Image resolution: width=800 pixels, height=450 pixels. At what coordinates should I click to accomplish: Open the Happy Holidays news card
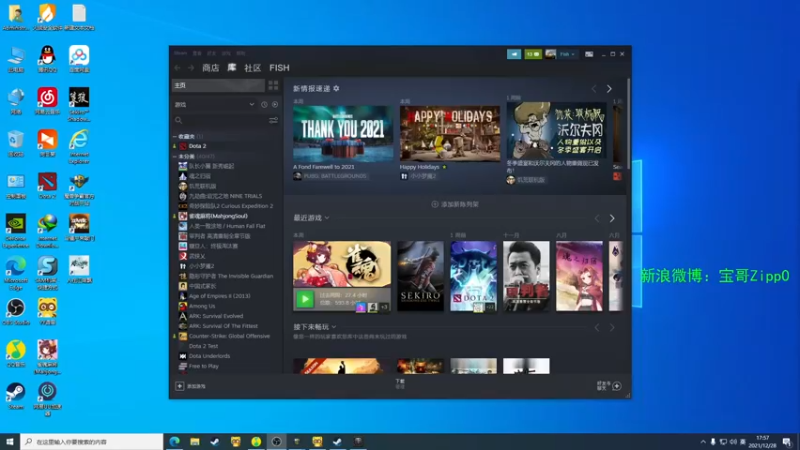point(450,134)
